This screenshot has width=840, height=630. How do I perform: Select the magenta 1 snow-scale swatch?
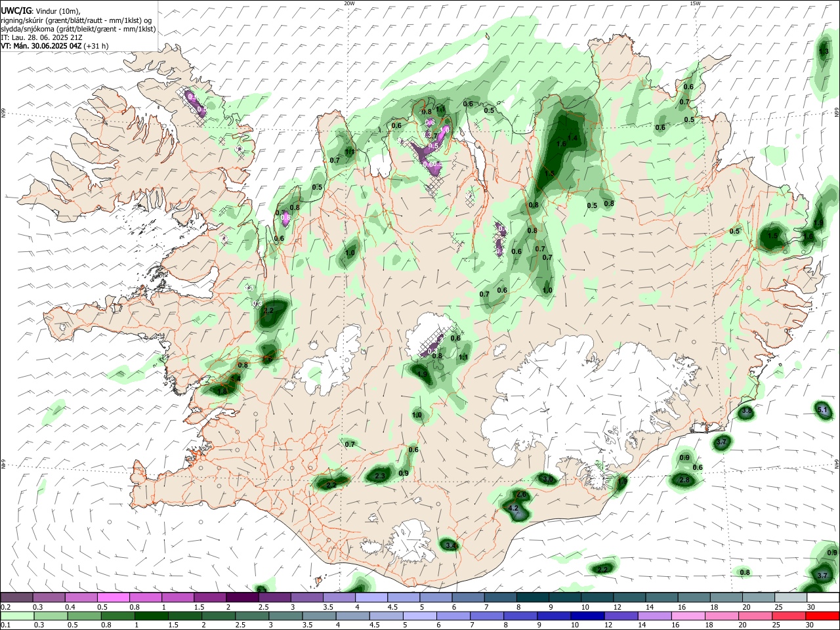click(x=178, y=598)
